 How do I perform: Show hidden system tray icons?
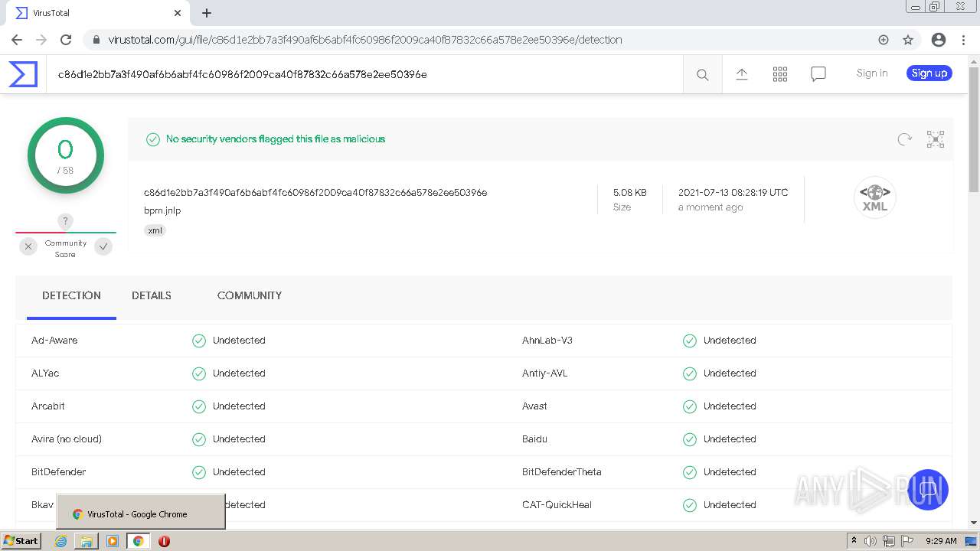click(x=854, y=541)
